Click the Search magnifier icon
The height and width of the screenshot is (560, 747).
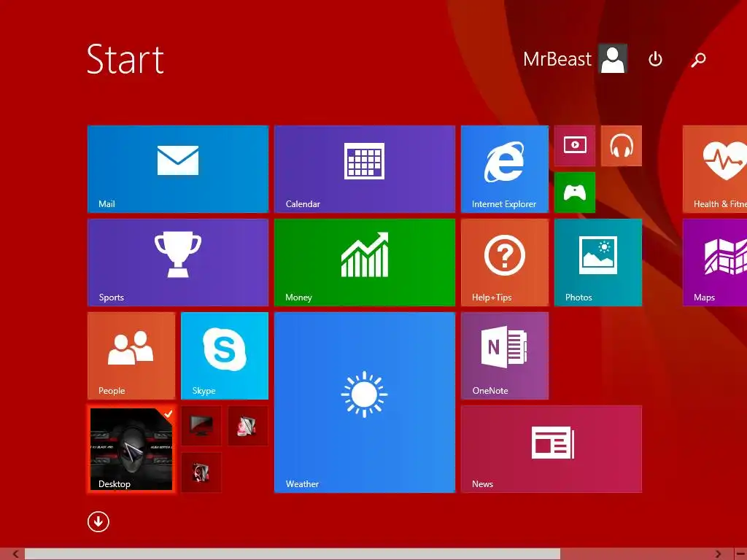coord(698,60)
